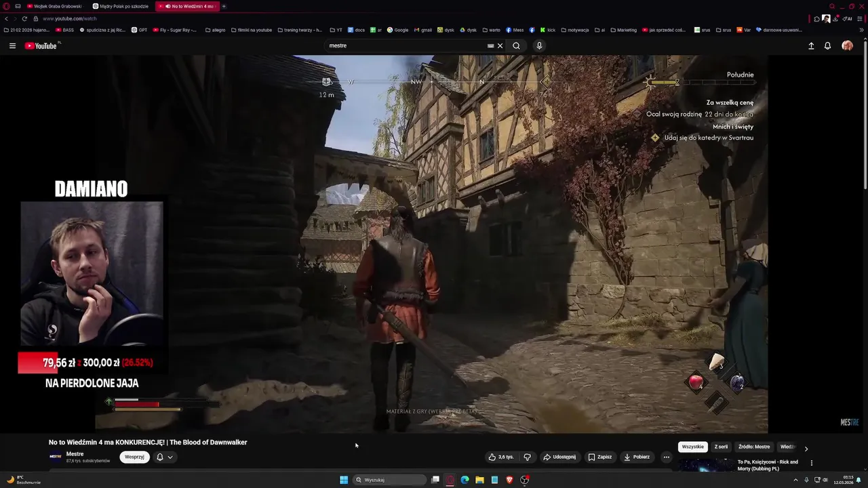Select the No to Wiedźmin 4 tab
The height and width of the screenshot is (488, 868).
click(x=186, y=6)
